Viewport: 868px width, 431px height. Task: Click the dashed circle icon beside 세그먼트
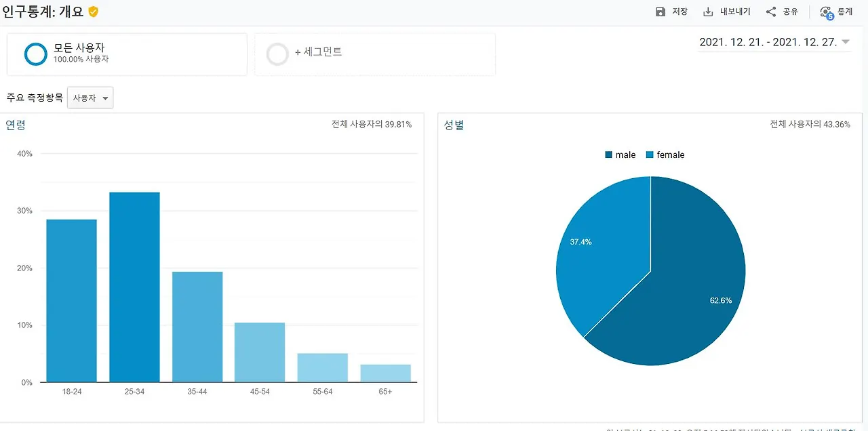coord(277,54)
